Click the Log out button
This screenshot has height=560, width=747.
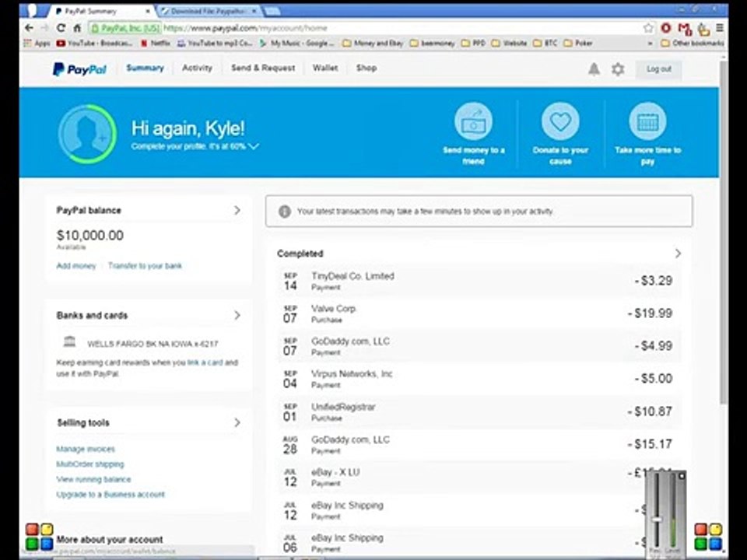(x=659, y=69)
